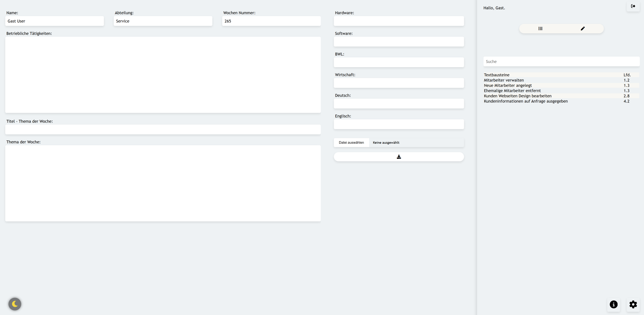Focus the Suche search field
Viewport: 644px width, 315px height.
(x=561, y=62)
